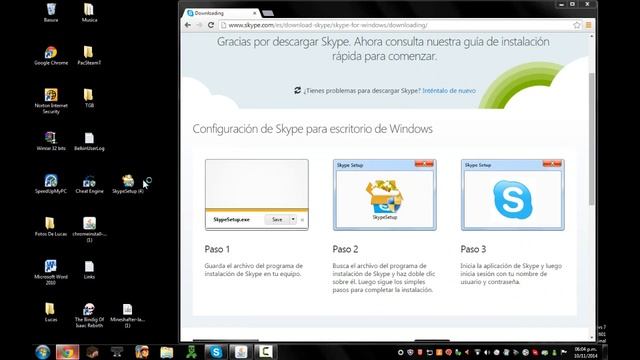
Task: Click the volume icon in system tray
Action: pyautogui.click(x=487, y=352)
